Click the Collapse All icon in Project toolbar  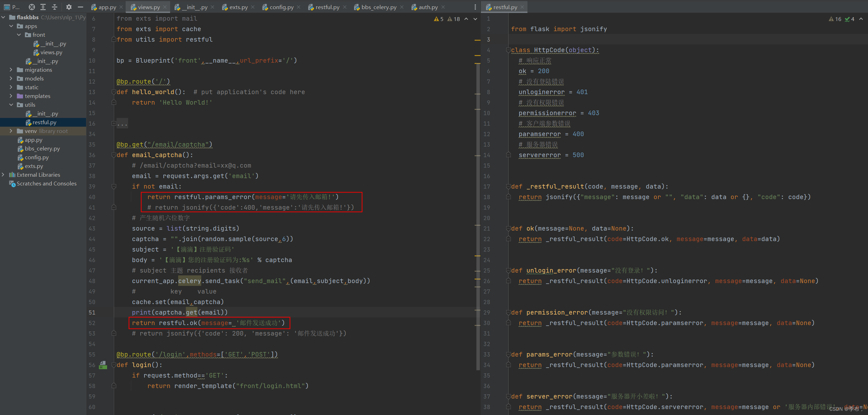54,7
